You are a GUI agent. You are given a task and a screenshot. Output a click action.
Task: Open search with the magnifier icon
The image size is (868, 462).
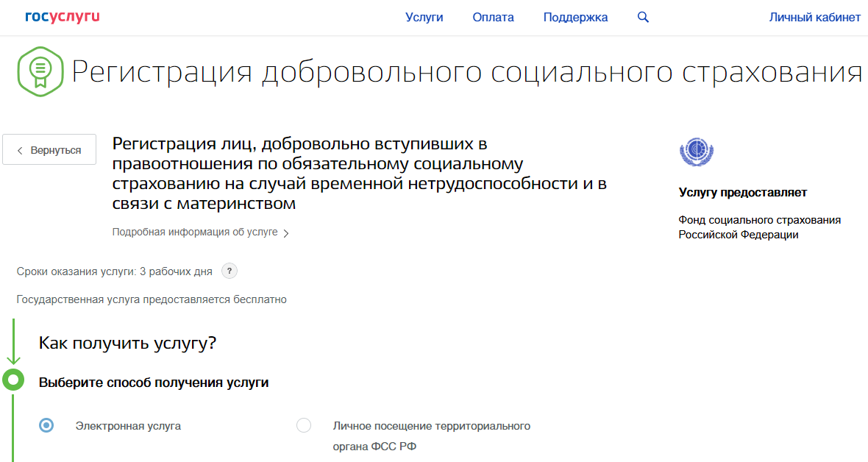point(643,18)
